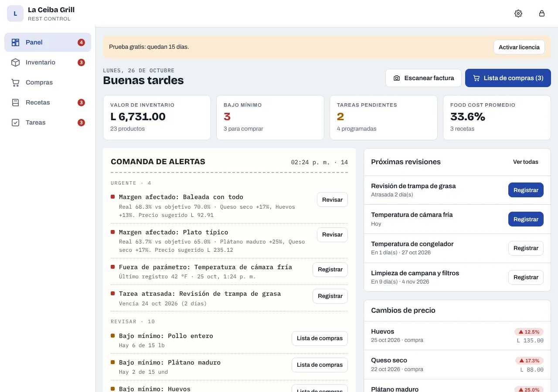Click the Inventario box icon

click(15, 62)
